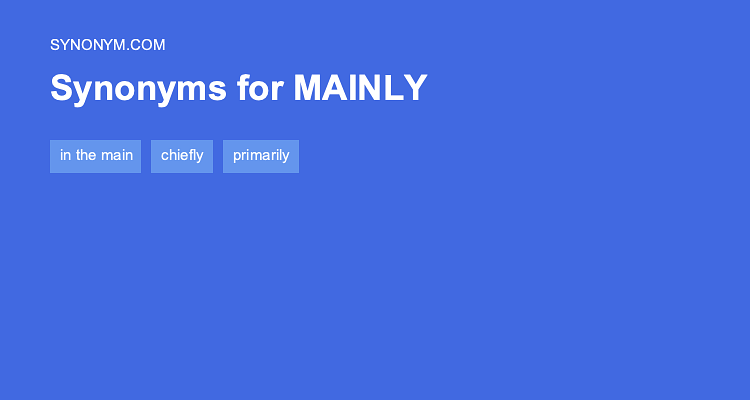Image resolution: width=750 pixels, height=400 pixels.
Task: Open synonyms for 'chiefly'
Action: (182, 156)
